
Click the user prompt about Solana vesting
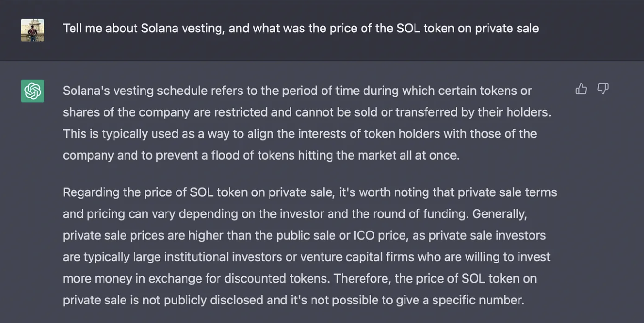coord(301,28)
